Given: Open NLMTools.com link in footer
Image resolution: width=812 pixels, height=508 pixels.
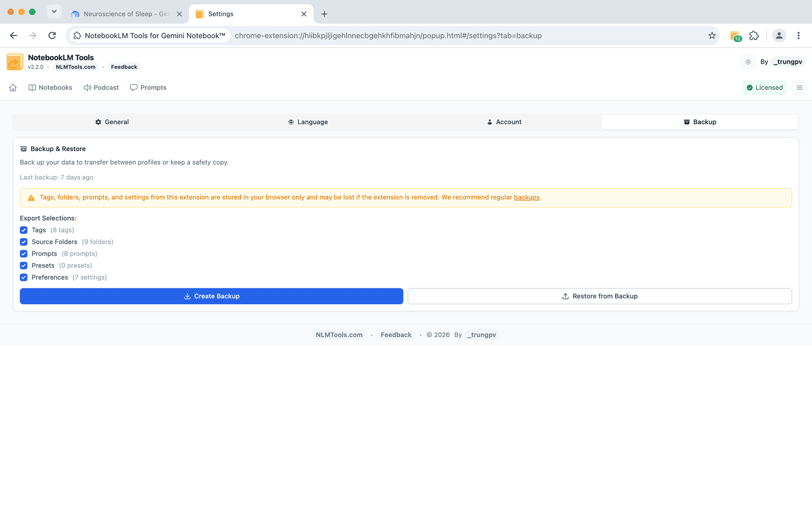Looking at the screenshot, I should (x=339, y=335).
